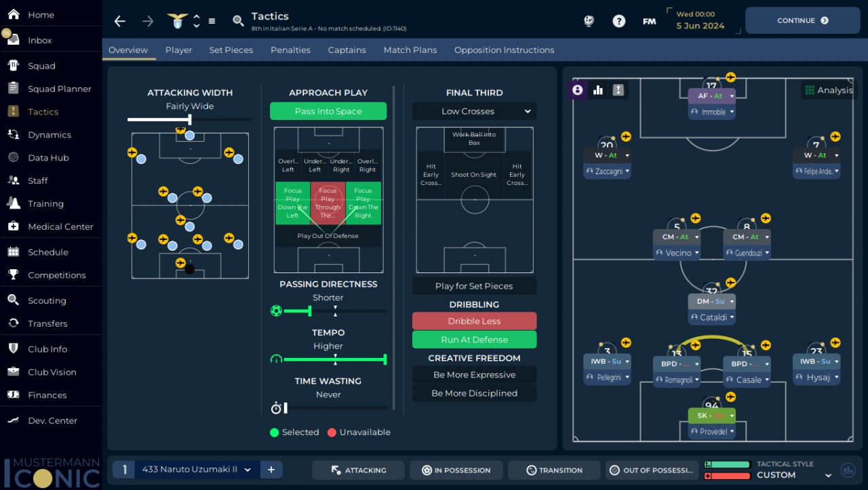Open Hysaj's IWB - Su role dropdown
Screen dimensions: 868x490
coord(816,361)
